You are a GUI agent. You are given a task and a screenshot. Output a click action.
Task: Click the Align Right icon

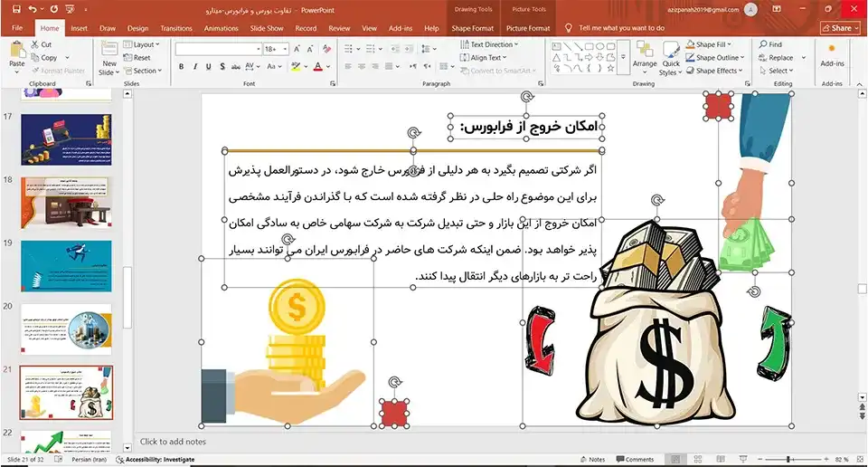tap(375, 66)
